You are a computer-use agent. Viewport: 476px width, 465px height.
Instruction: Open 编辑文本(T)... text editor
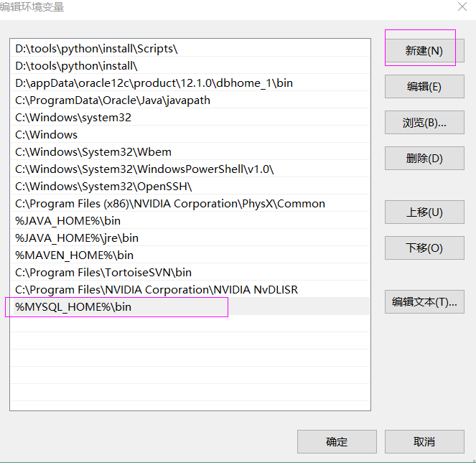424,302
